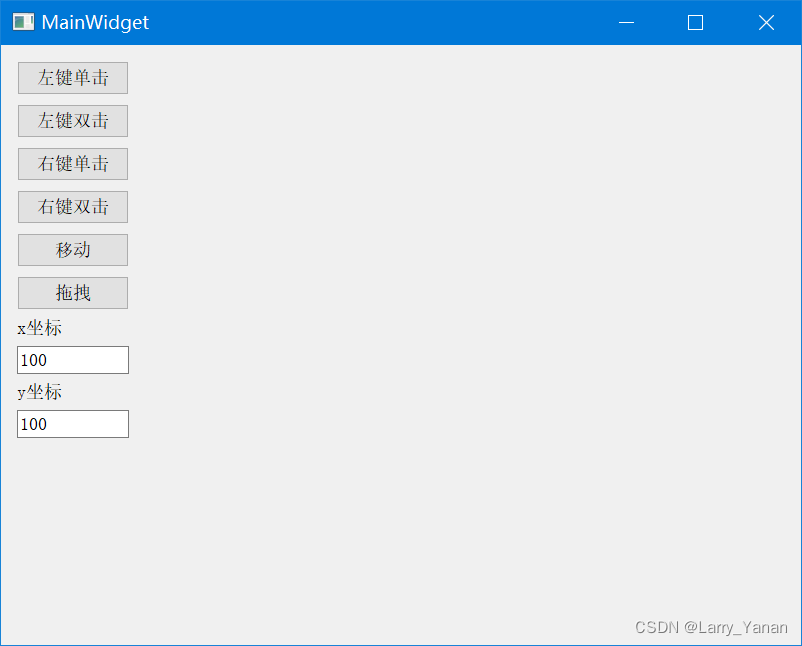802x646 pixels.
Task: Open the MainWidget window icon menu
Action: coord(23,22)
